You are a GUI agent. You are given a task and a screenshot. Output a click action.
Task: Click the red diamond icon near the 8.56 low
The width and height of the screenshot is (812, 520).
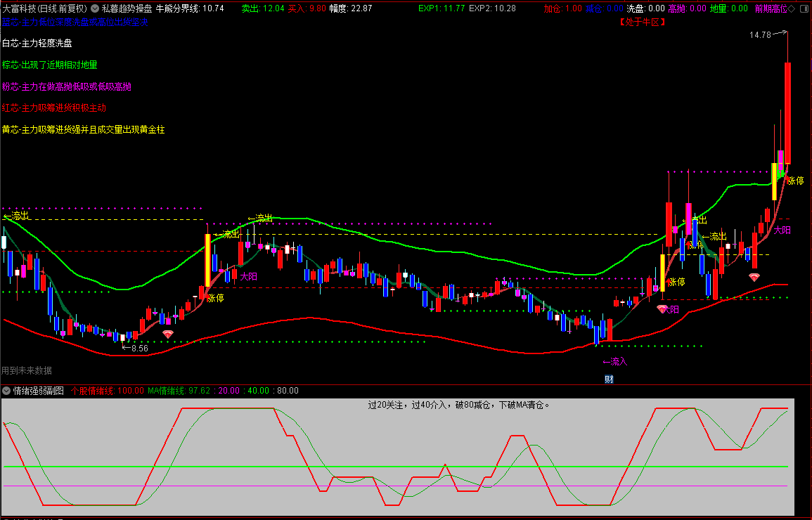click(x=168, y=334)
